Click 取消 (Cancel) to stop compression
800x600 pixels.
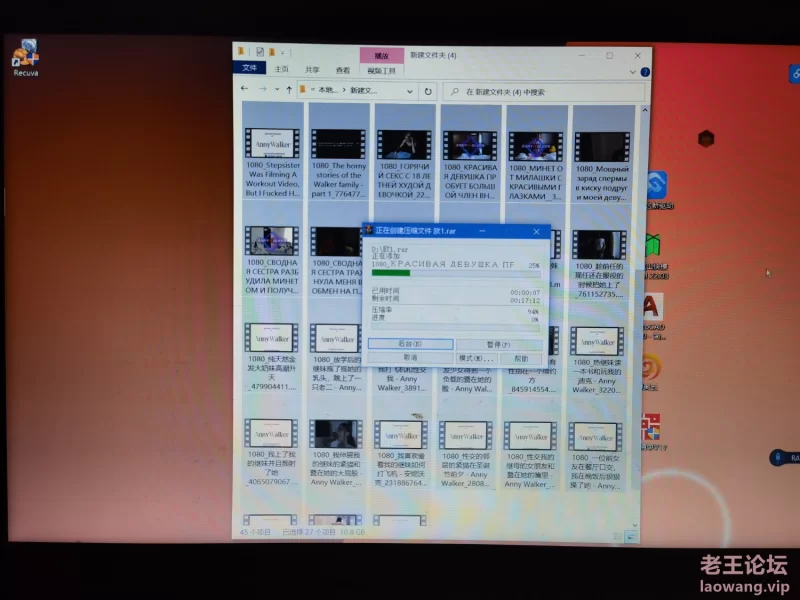click(410, 357)
